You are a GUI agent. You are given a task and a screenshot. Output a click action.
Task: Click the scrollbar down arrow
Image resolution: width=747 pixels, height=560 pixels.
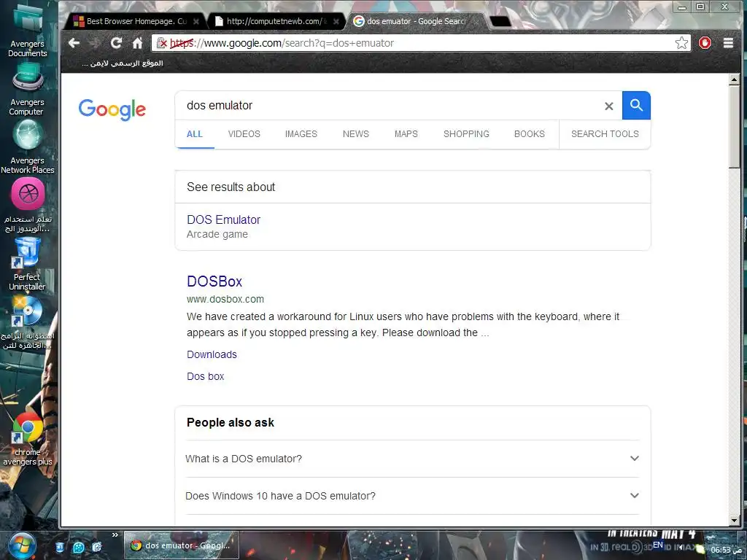(734, 521)
